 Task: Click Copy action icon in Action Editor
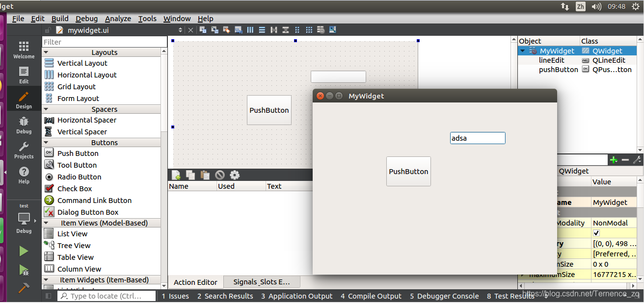point(190,175)
